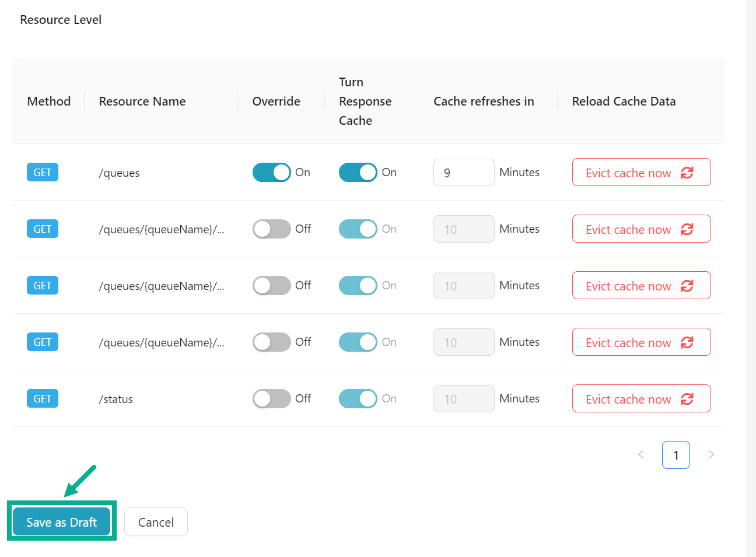Click the Cancel button
The height and width of the screenshot is (557, 756).
[x=156, y=522]
